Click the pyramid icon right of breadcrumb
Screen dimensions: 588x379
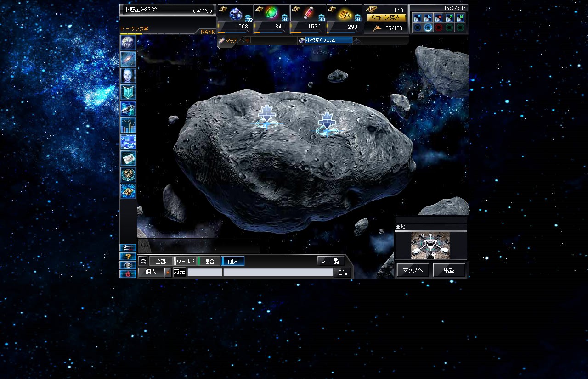[x=357, y=40]
